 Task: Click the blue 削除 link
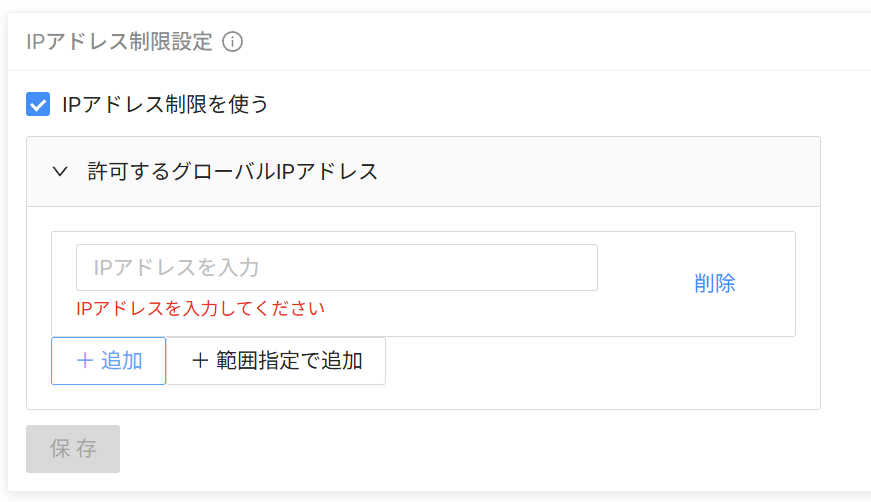click(714, 283)
